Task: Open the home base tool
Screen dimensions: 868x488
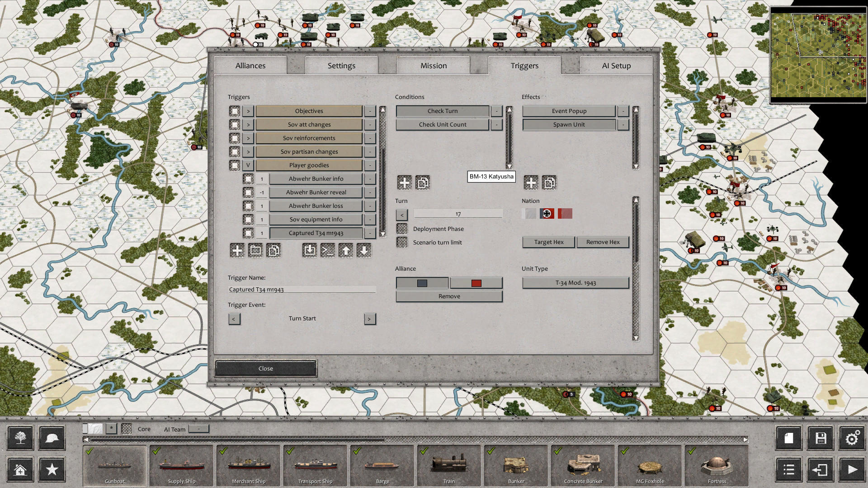Action: (x=20, y=470)
